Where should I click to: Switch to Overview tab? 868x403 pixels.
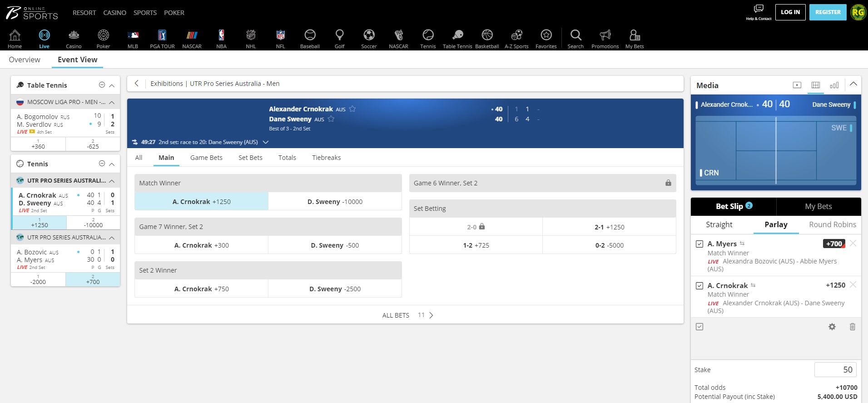(25, 60)
